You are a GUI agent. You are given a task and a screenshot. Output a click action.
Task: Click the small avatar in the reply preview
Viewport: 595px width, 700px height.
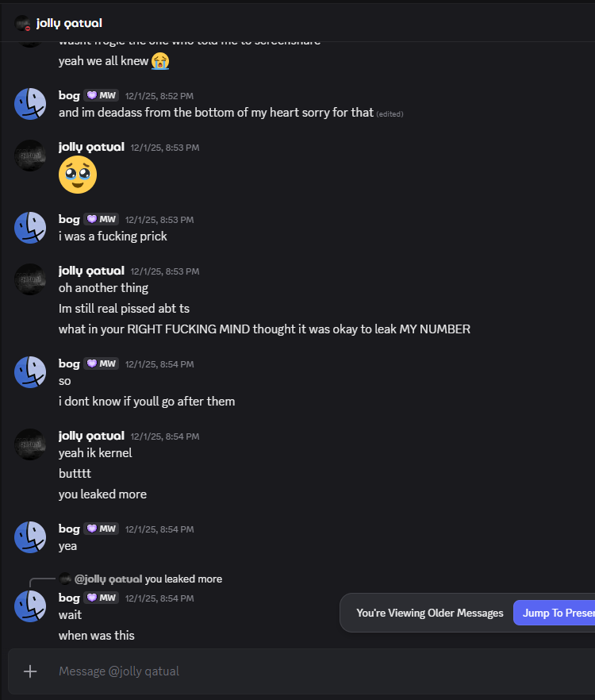[x=66, y=579]
